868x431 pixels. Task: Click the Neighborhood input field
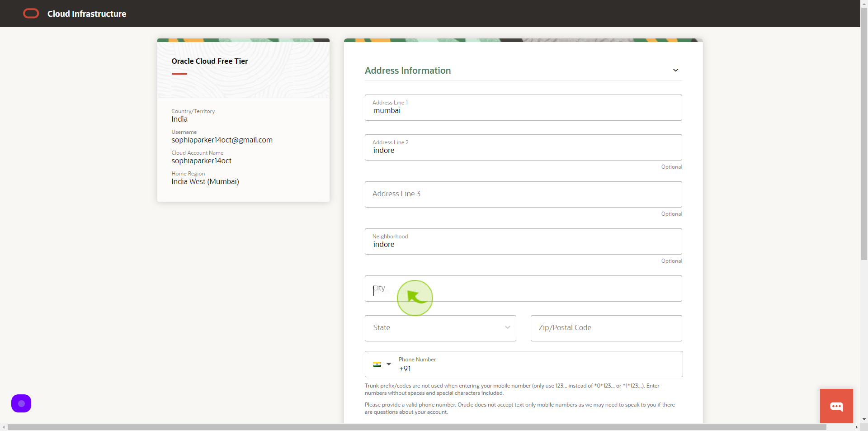(x=524, y=242)
